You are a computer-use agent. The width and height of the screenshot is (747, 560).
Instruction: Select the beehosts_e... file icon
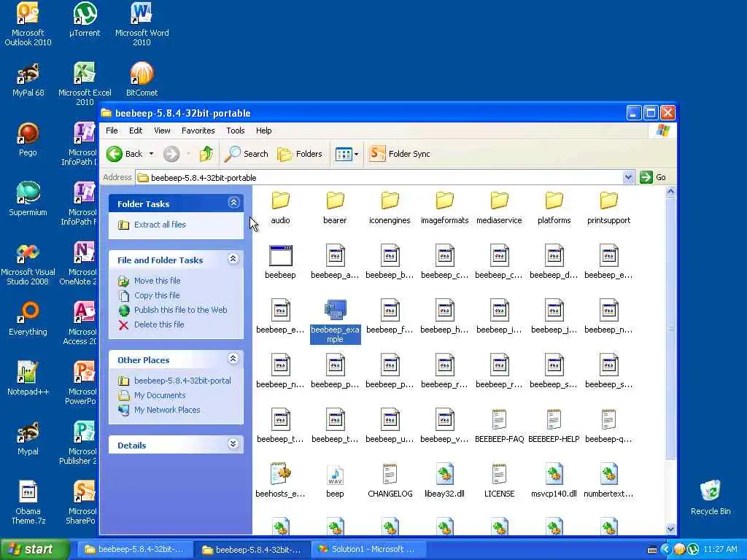coord(280,475)
